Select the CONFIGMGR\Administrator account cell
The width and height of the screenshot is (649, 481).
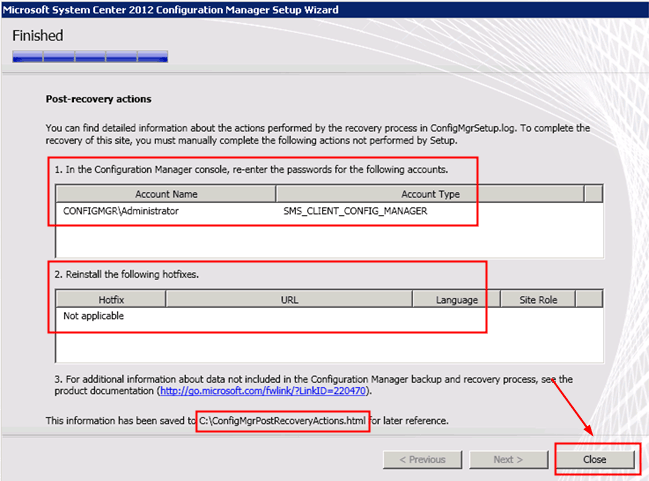click(x=121, y=211)
